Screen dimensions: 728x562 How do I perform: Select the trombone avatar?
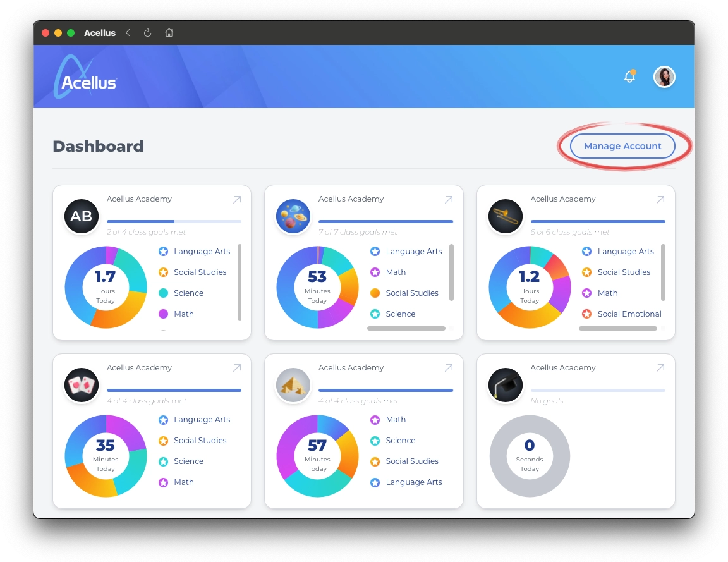point(506,216)
